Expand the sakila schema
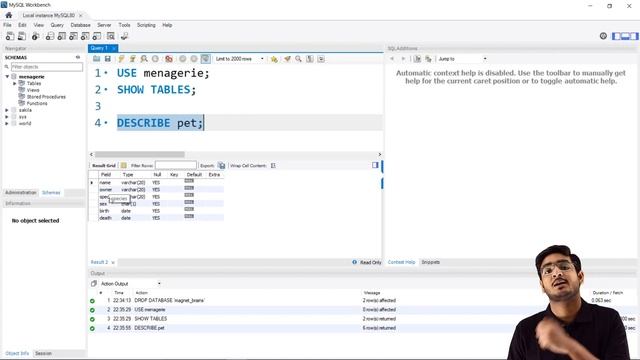The image size is (640, 360). pyautogui.click(x=7, y=110)
